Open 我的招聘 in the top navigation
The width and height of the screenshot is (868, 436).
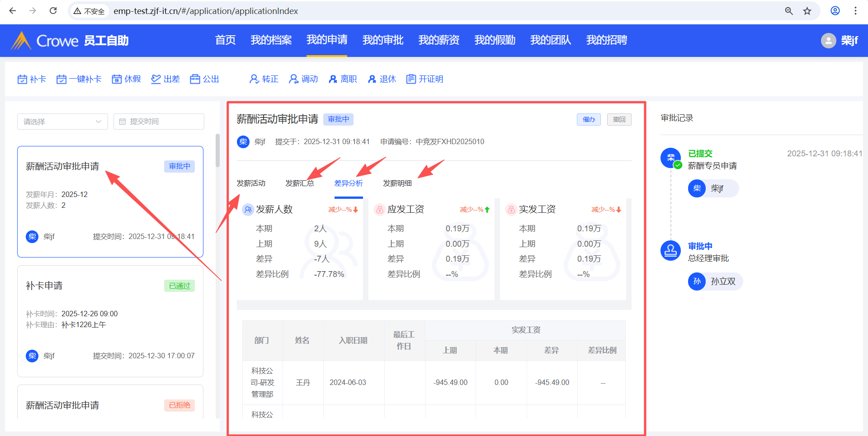(607, 40)
